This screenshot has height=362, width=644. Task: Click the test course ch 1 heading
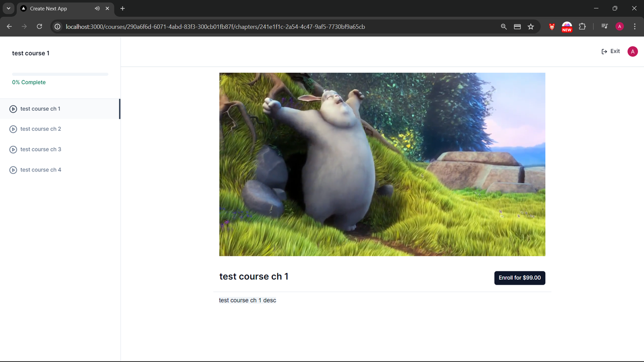coord(254,277)
